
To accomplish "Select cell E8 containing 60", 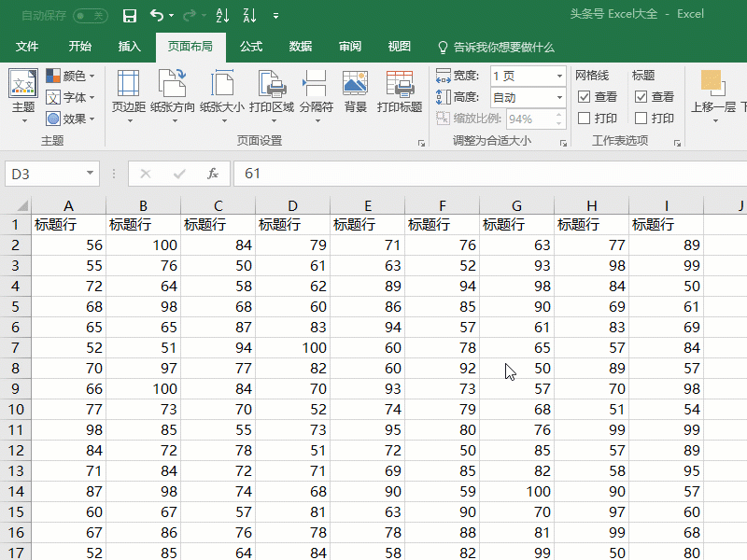I will (367, 368).
